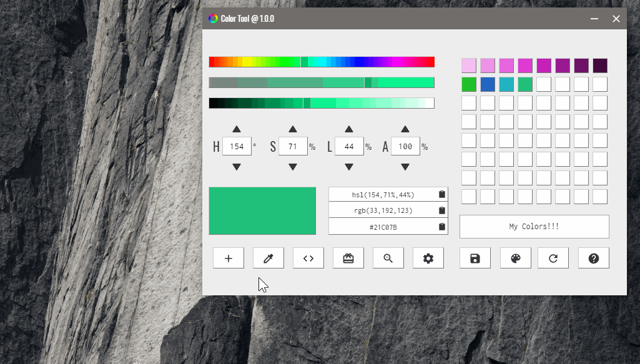Select the fourth magenta swatch in top row
Image resolution: width=640 pixels, height=364 pixels.
coord(525,66)
